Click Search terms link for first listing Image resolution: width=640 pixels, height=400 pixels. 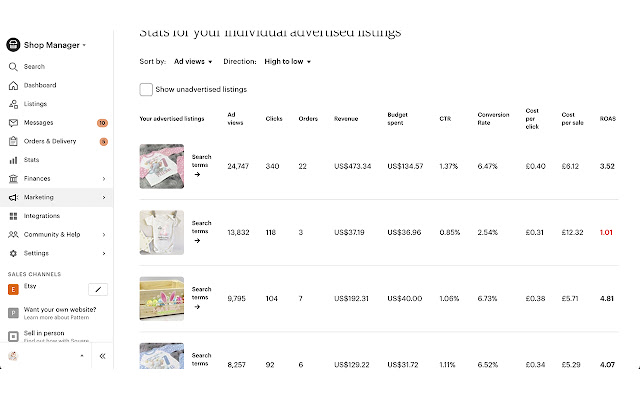click(x=201, y=165)
